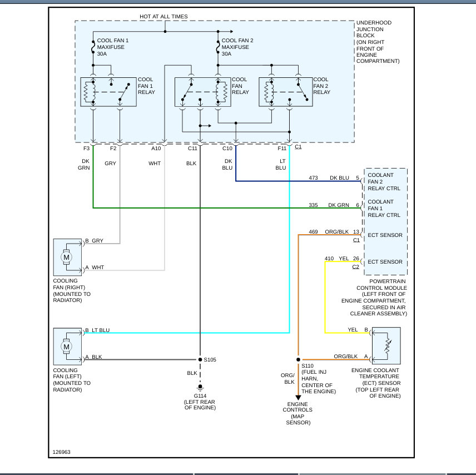Click the left cooling fan motor symbol
Screen dimensions: 476x475
pyautogui.click(x=67, y=347)
